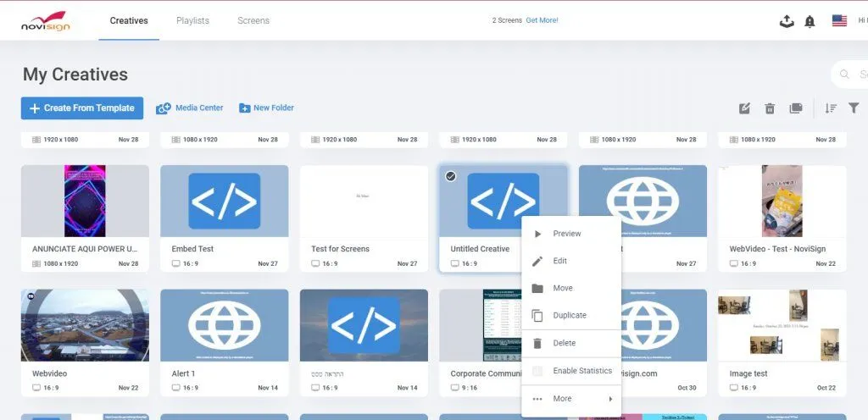This screenshot has height=420, width=868.
Task: Select Duplicate in the context menu
Action: click(569, 316)
